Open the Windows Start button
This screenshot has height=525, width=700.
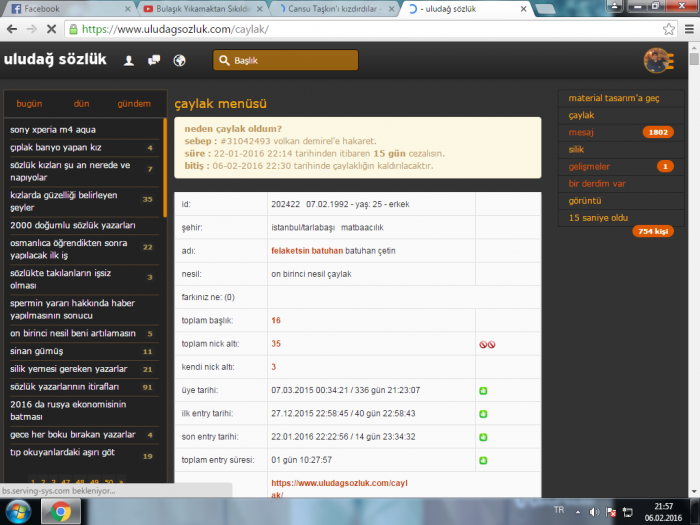pos(17,512)
